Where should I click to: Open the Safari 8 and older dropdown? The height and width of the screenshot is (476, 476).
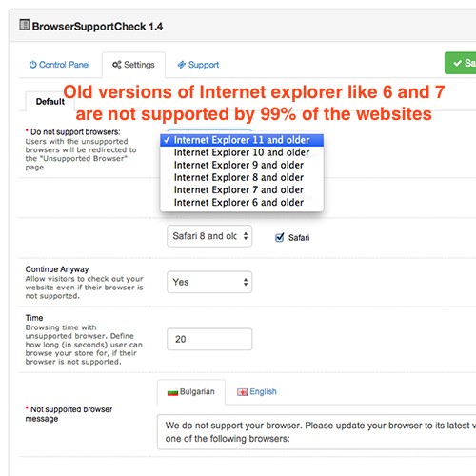coord(209,236)
